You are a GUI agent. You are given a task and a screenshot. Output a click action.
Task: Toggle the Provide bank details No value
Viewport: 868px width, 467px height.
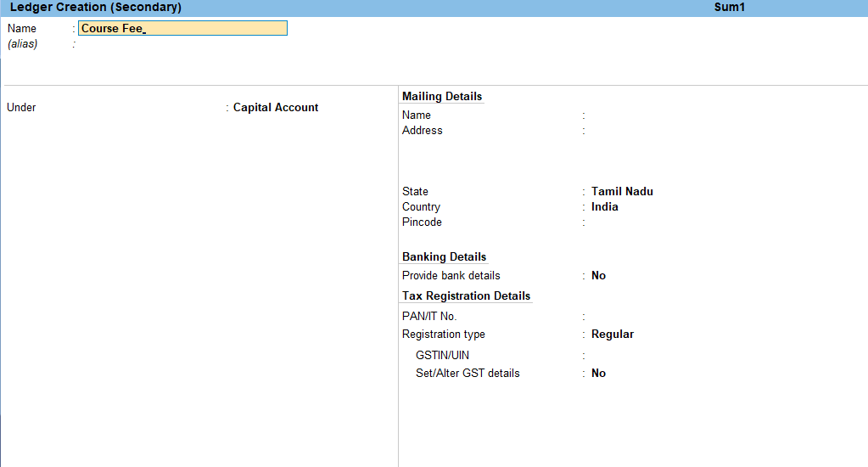coord(598,276)
